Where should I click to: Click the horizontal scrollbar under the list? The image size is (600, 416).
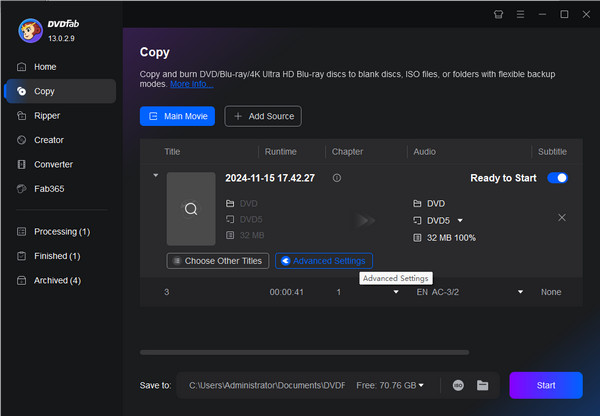pos(305,352)
